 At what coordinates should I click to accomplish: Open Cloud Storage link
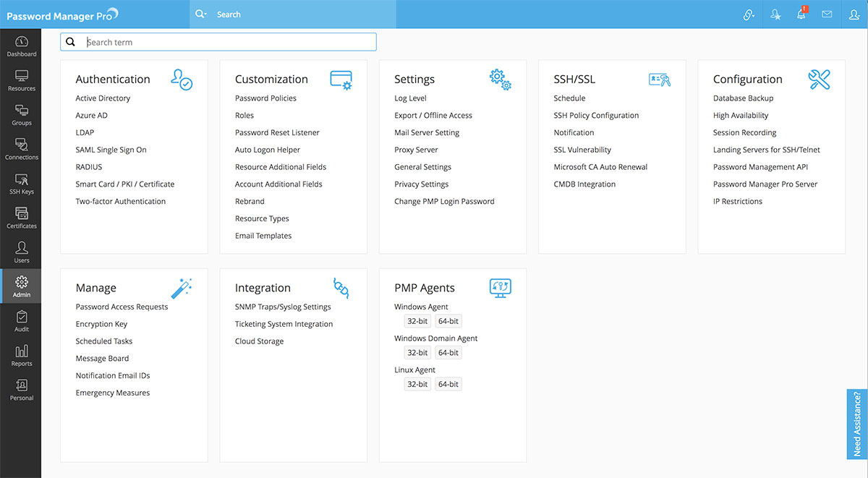pos(259,341)
